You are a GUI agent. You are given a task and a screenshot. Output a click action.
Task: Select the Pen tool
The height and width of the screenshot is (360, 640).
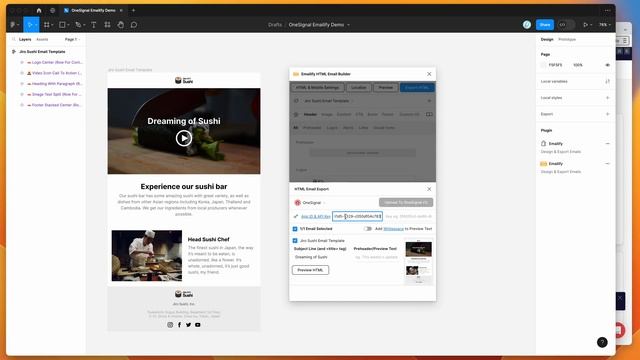click(x=79, y=25)
